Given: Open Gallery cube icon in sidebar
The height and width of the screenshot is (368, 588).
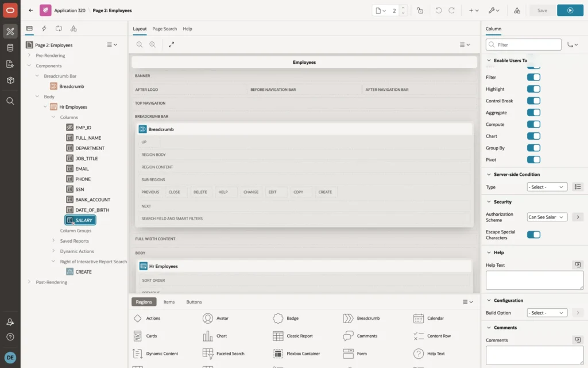Looking at the screenshot, I should (10, 80).
